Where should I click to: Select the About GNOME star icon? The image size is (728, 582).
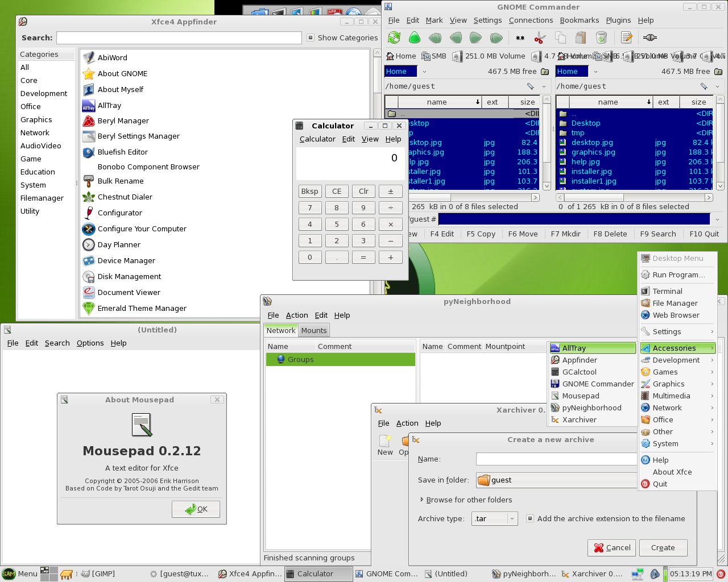coord(89,73)
